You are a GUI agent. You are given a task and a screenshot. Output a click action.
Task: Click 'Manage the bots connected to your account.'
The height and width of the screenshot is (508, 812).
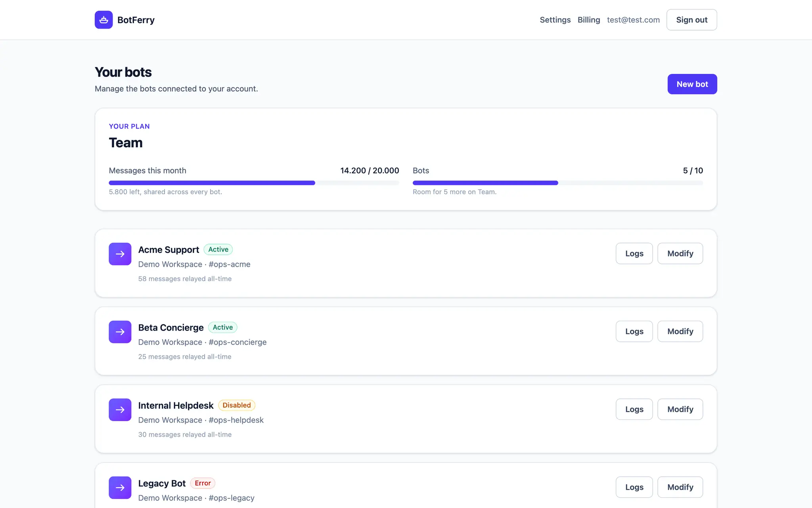pos(176,89)
